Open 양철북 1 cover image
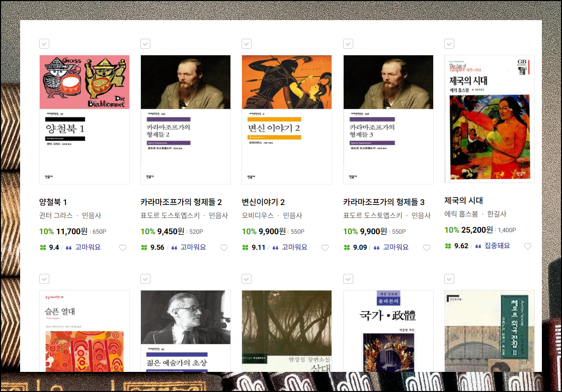The height and width of the screenshot is (392, 562). 85,120
